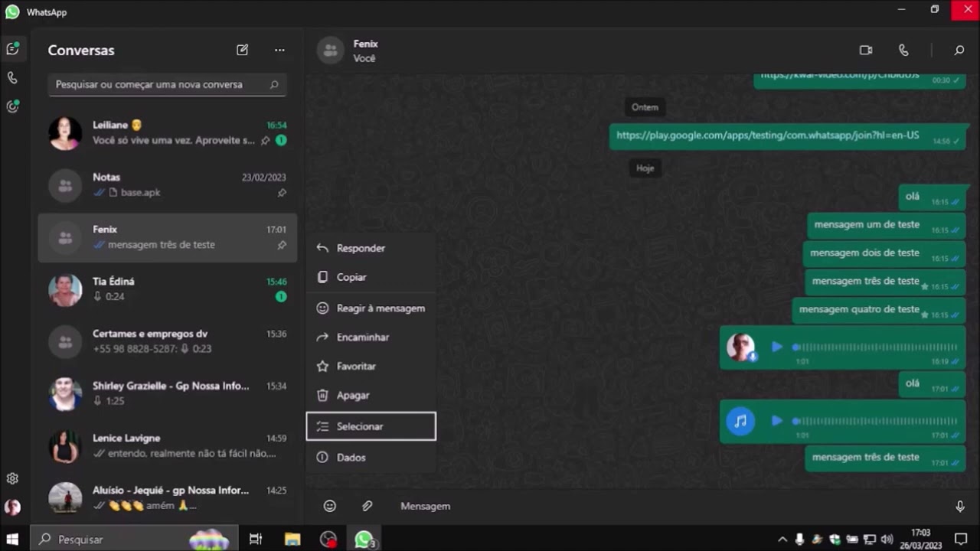Screen dimensions: 980x551
Task: Click the WhatsApp taskbar icon
Action: pyautogui.click(x=364, y=540)
